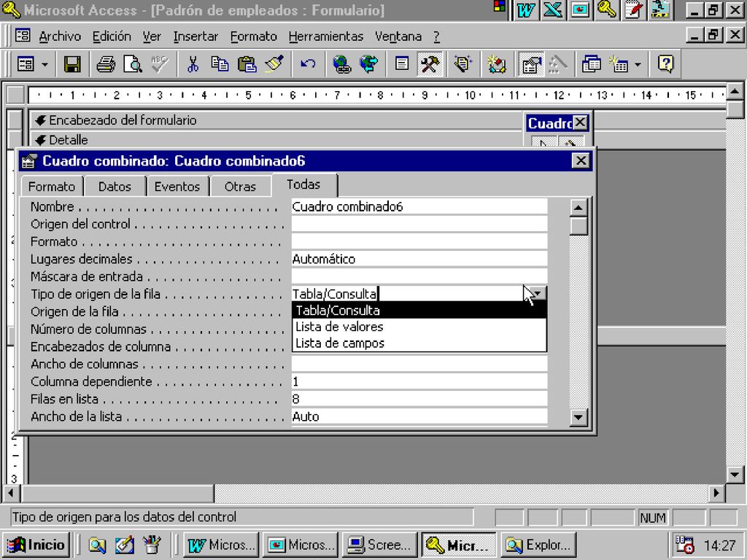The width and height of the screenshot is (747, 560).
Task: Click the Format Painter brush icon
Action: point(274,64)
